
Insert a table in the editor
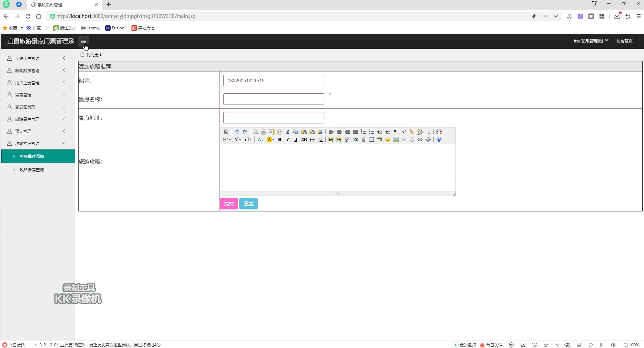click(x=372, y=140)
